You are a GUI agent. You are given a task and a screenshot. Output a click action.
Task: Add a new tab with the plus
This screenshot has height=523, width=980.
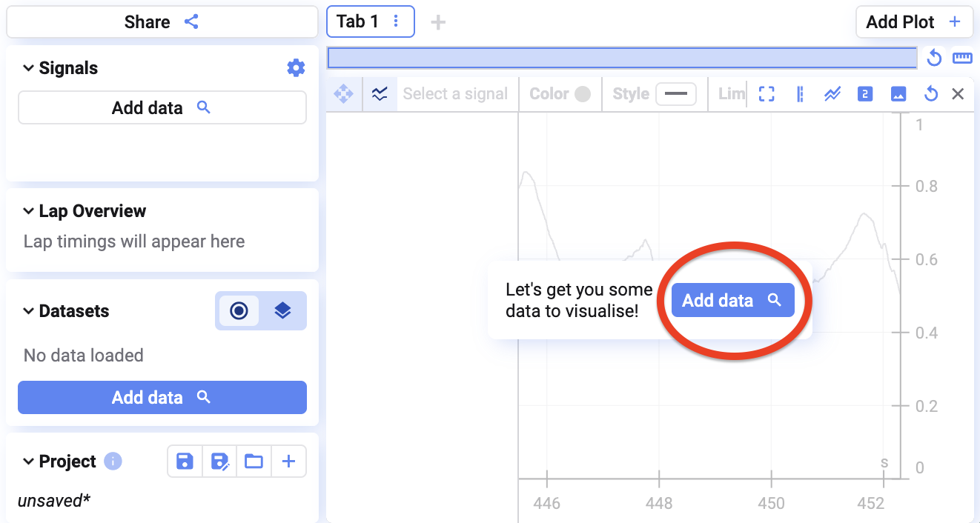(438, 22)
